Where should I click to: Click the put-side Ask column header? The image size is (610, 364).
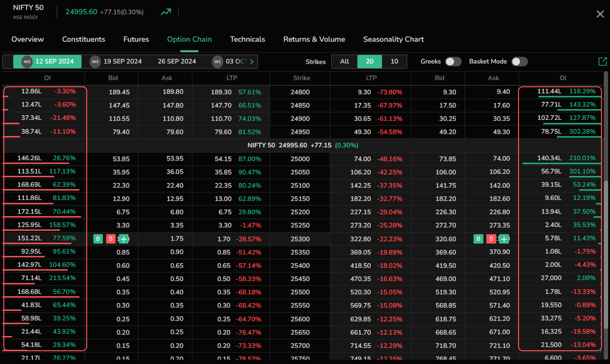(x=493, y=78)
